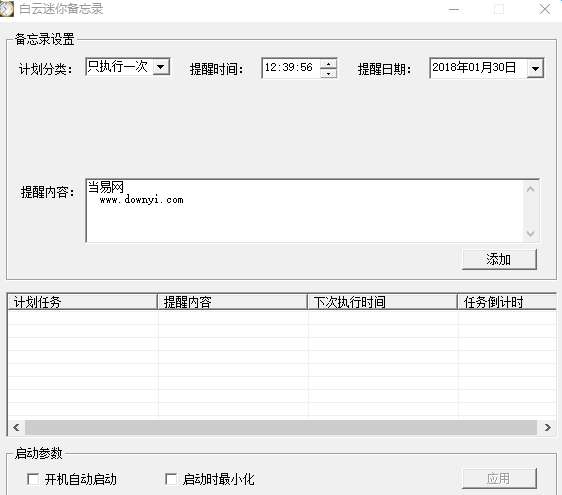Viewport: 562px width, 495px height.
Task: Toggle 启动时最小化 checkbox
Action: tap(171, 479)
